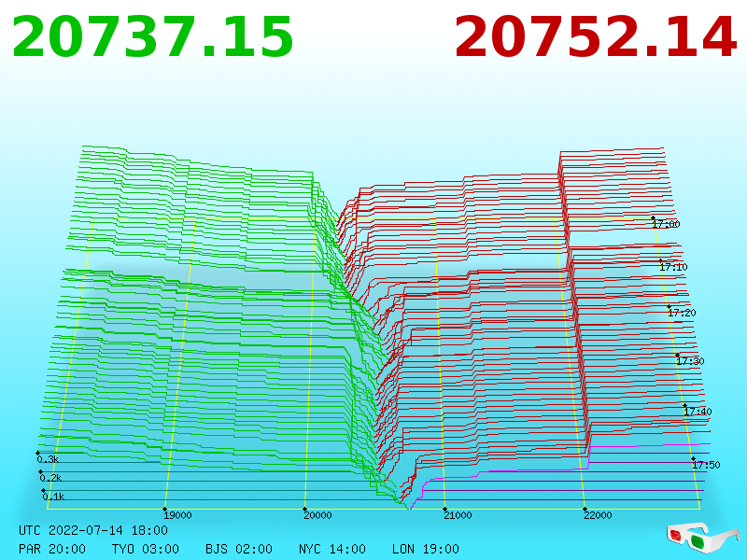Click the NYC 14:00 time label
The width and height of the screenshot is (747, 560).
coord(332,549)
